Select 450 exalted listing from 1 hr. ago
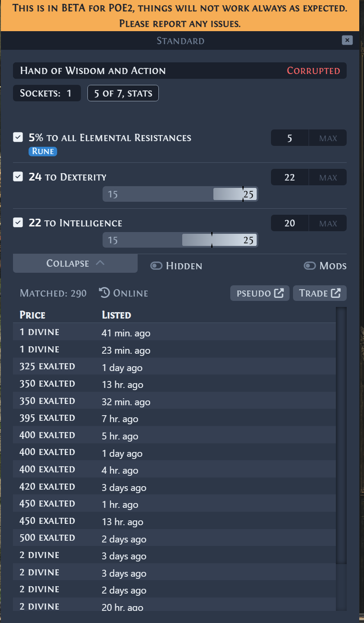 tap(174, 504)
